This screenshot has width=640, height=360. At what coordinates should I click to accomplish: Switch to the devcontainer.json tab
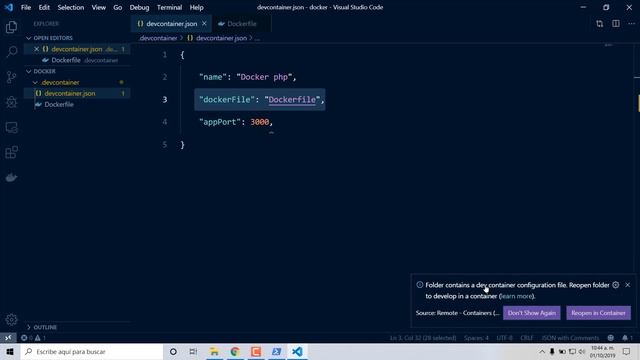[171, 24]
